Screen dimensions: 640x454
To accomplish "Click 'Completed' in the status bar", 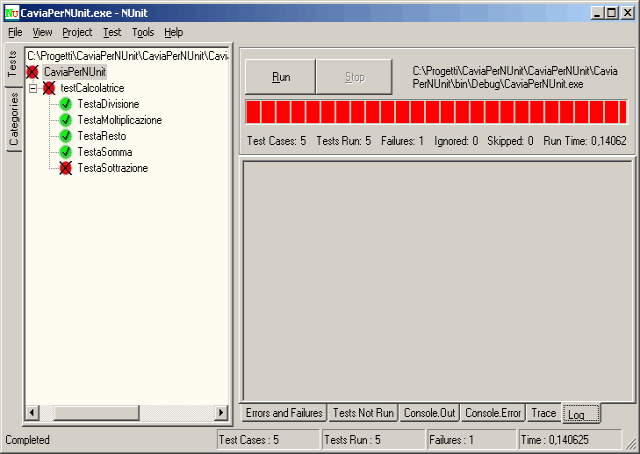I will coord(27,440).
